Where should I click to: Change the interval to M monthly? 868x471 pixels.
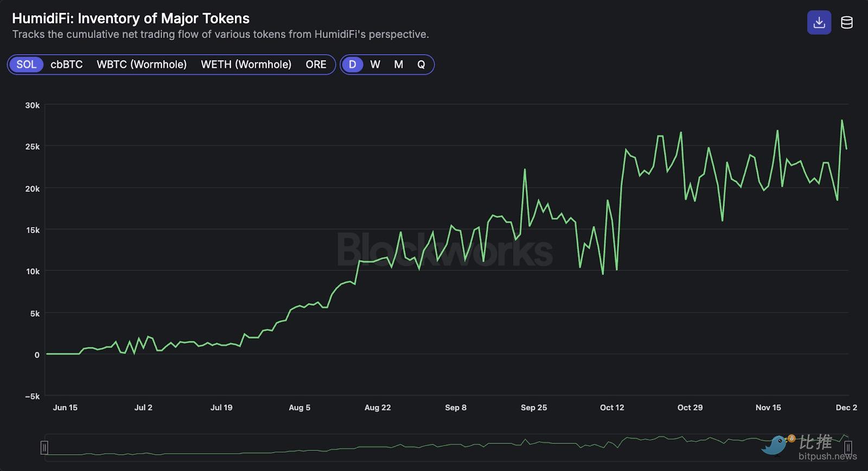pos(398,64)
